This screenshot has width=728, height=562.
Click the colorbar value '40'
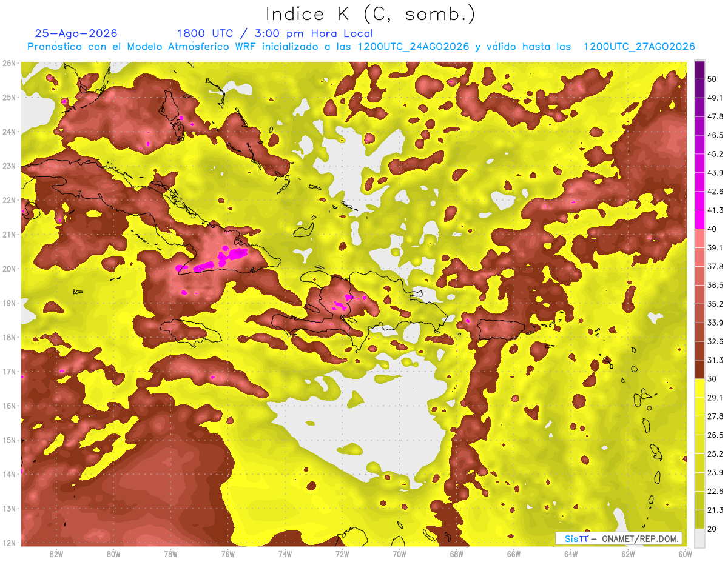click(x=713, y=229)
